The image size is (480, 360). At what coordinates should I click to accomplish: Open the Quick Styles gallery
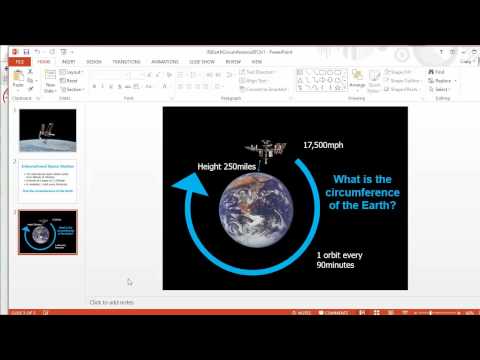click(x=374, y=82)
